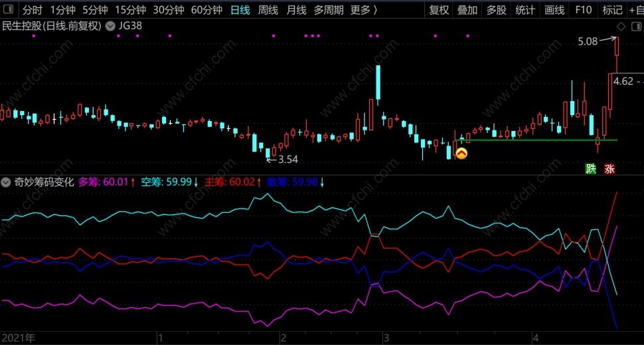Switch to 日线 daily chart
Viewport: 644px width, 345px height.
pos(240,10)
